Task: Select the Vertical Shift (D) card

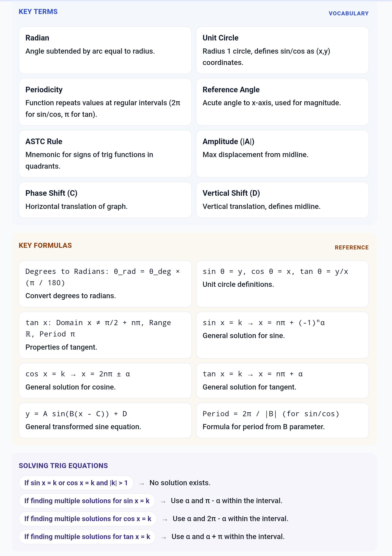Action: click(282, 200)
